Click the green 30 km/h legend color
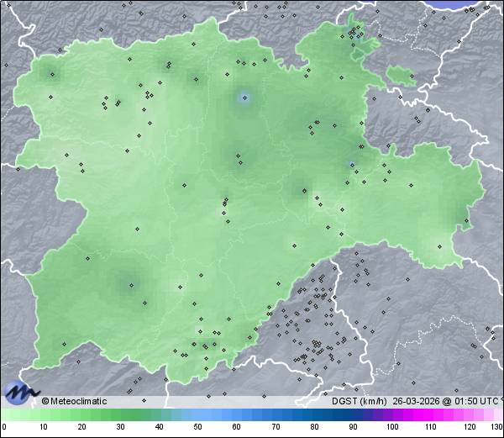The image size is (504, 438). (x=121, y=414)
